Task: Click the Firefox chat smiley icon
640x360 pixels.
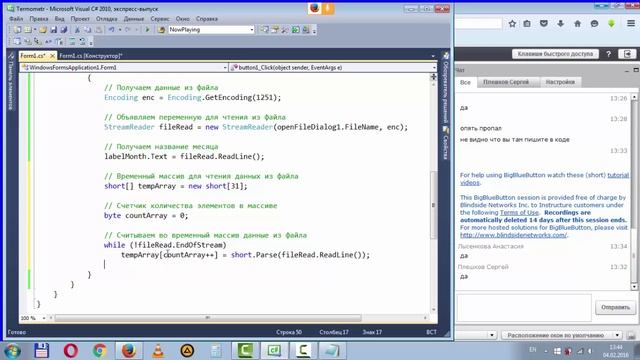Action: pyautogui.click(x=594, y=24)
